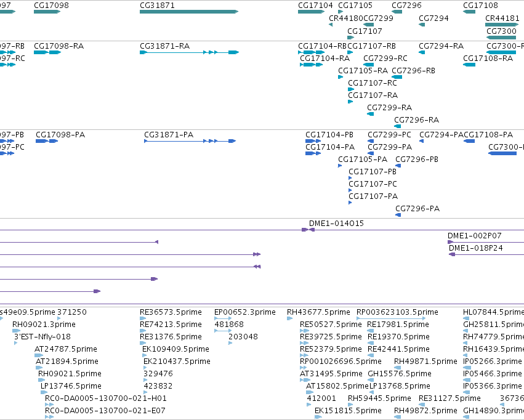The width and height of the screenshot is (524, 420).
Task: Click the CG17107-RC transcript label
Action: point(373,83)
